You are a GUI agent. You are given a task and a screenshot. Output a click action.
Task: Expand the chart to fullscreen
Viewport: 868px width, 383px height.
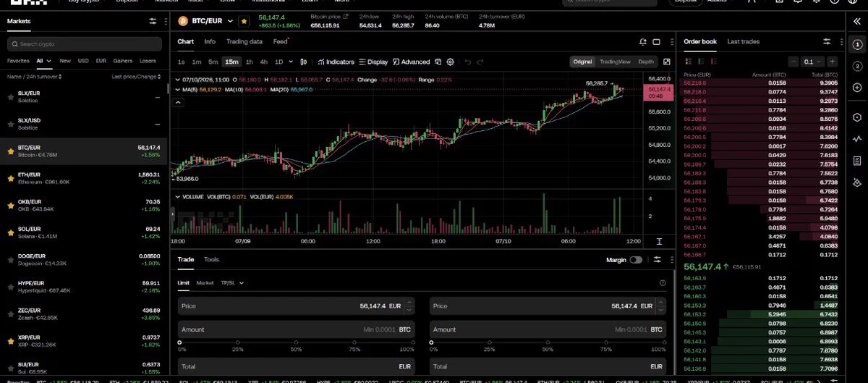point(666,62)
